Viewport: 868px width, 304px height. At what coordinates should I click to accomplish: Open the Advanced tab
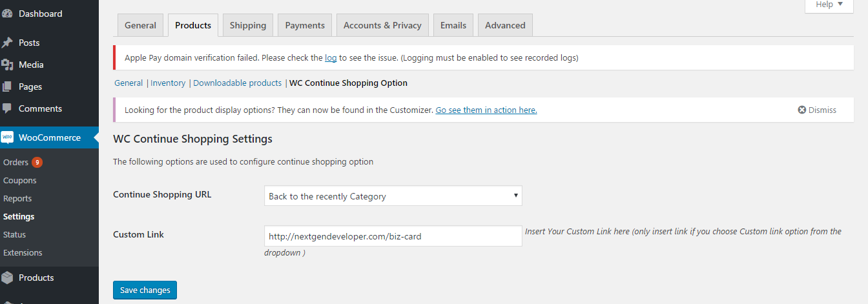pos(505,25)
